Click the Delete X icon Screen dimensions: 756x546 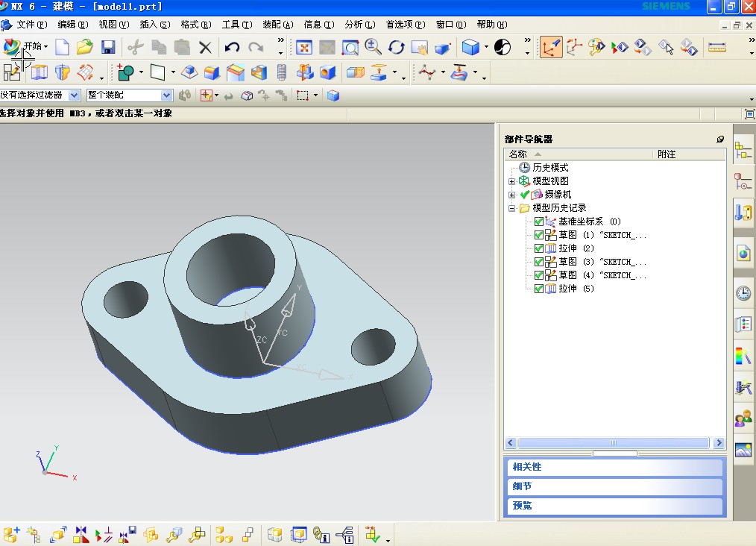205,47
